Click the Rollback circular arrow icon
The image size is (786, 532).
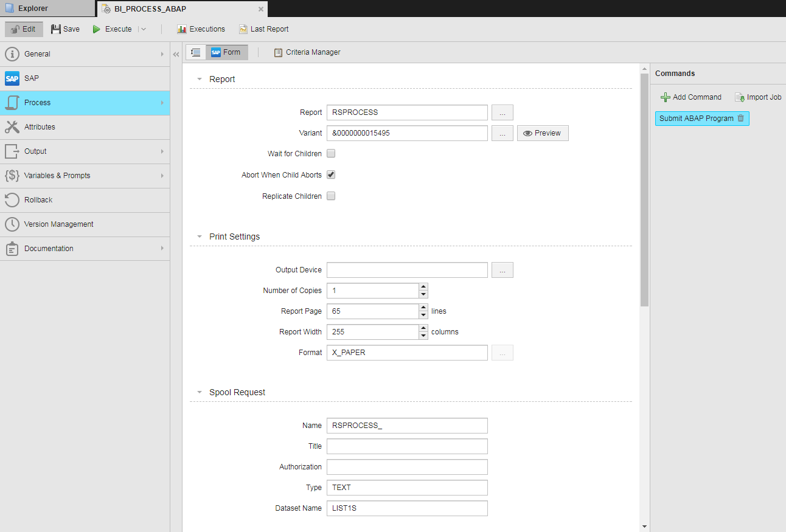click(x=12, y=200)
